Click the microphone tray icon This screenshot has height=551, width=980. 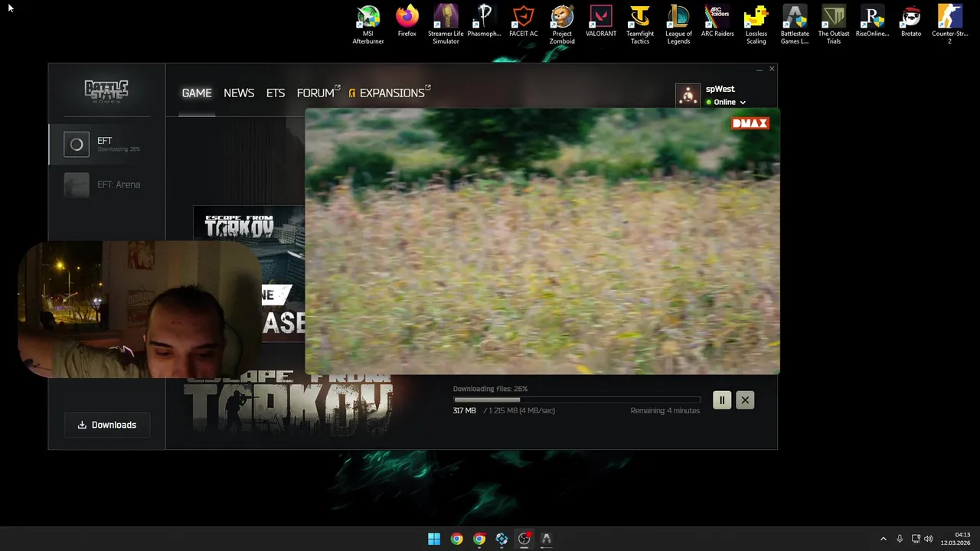(900, 539)
